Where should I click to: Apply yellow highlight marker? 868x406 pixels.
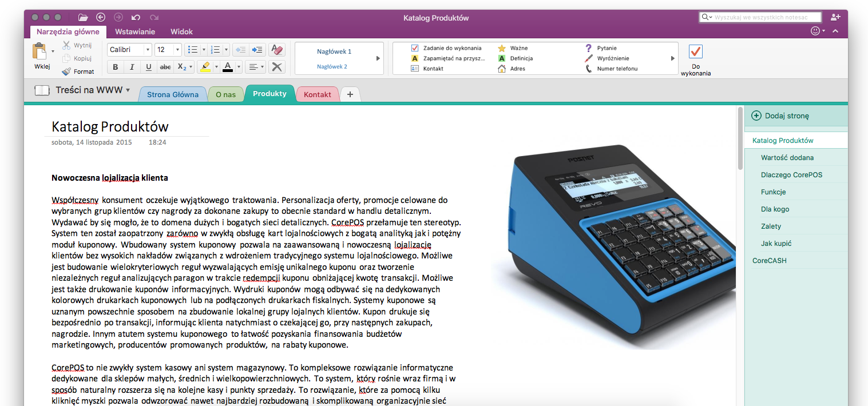[205, 67]
